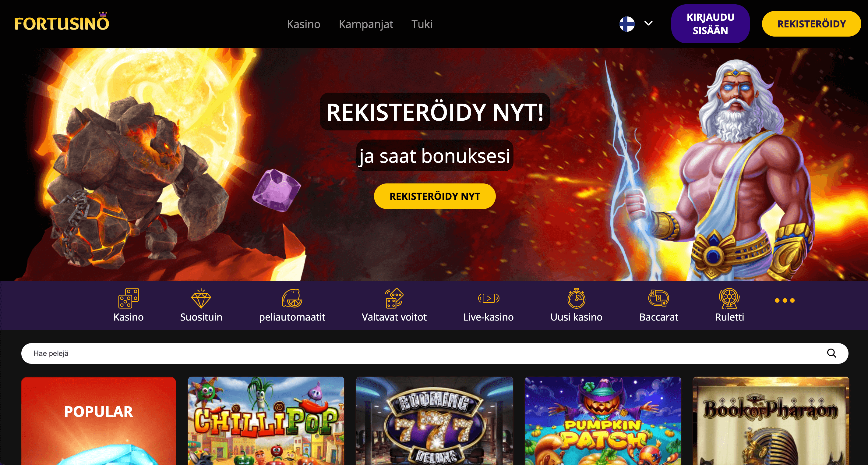868x465 pixels.
Task: Open the peliautomaatit lemon icon
Action: coord(292,298)
